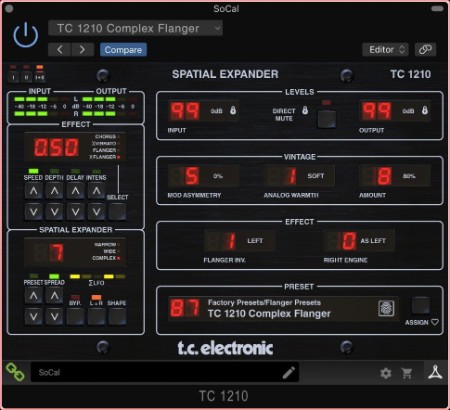Decrease the SPREAD value
This screenshot has height=410, width=450.
pyautogui.click(x=54, y=316)
